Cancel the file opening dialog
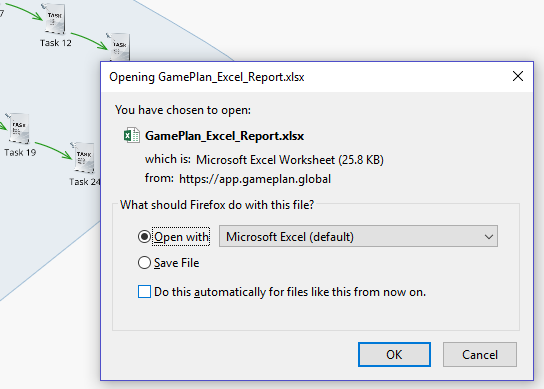544x389 pixels. tap(480, 355)
